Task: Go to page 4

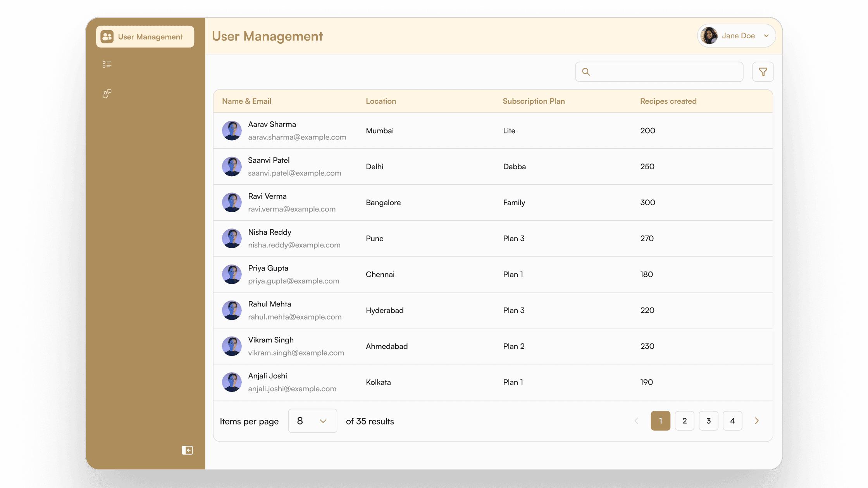Action: coord(732,421)
